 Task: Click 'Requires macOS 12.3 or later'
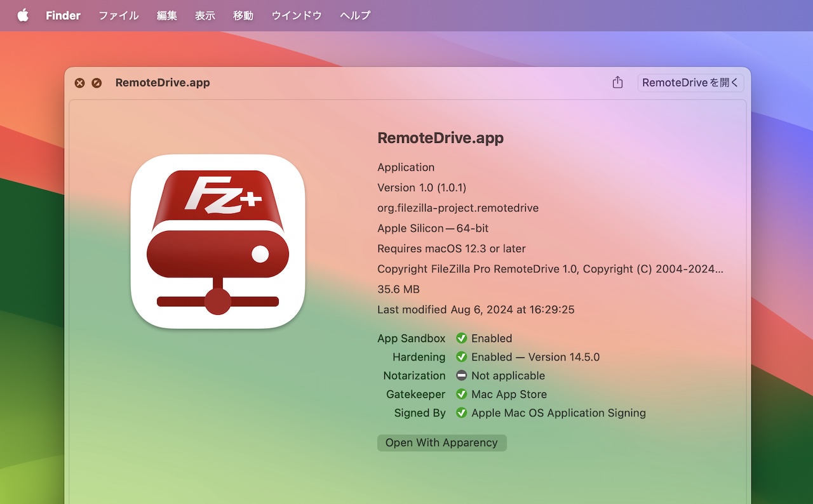[x=452, y=248]
